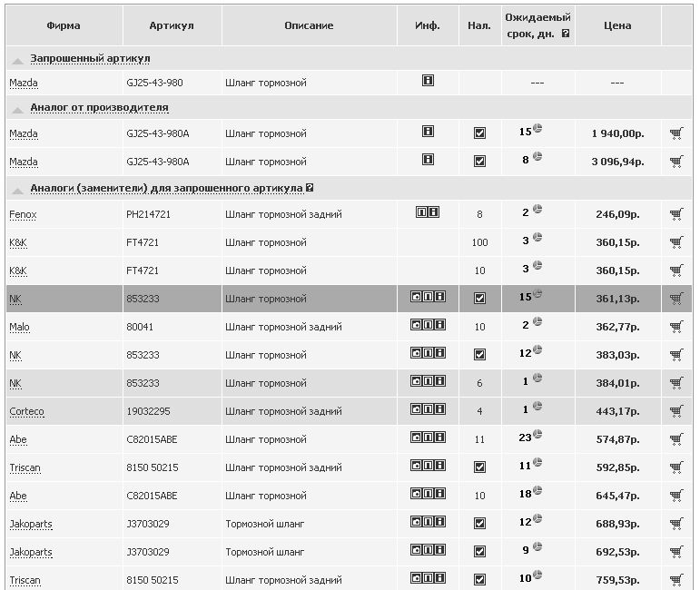
Task: Click description Шланг тормозной задний for Malo
Action: [x=283, y=327]
